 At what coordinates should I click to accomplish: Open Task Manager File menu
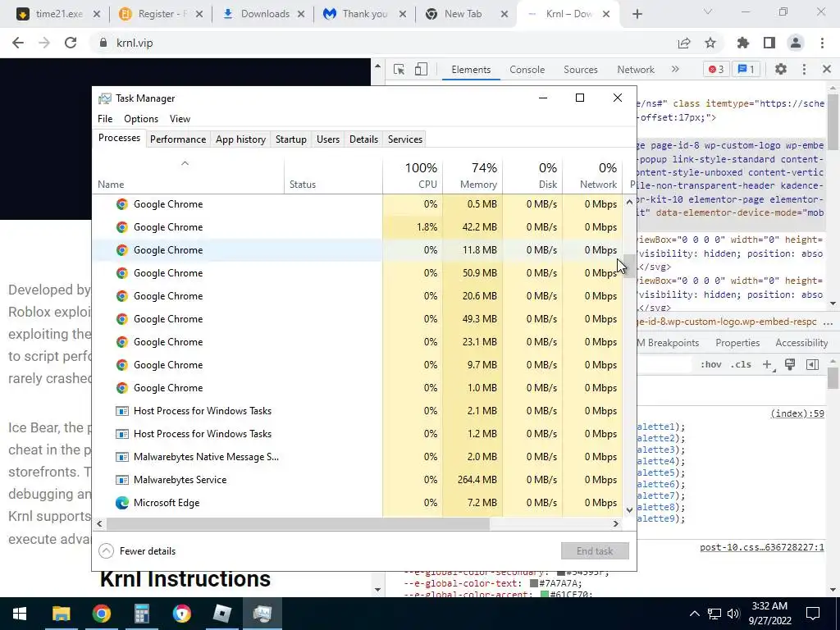(x=105, y=118)
